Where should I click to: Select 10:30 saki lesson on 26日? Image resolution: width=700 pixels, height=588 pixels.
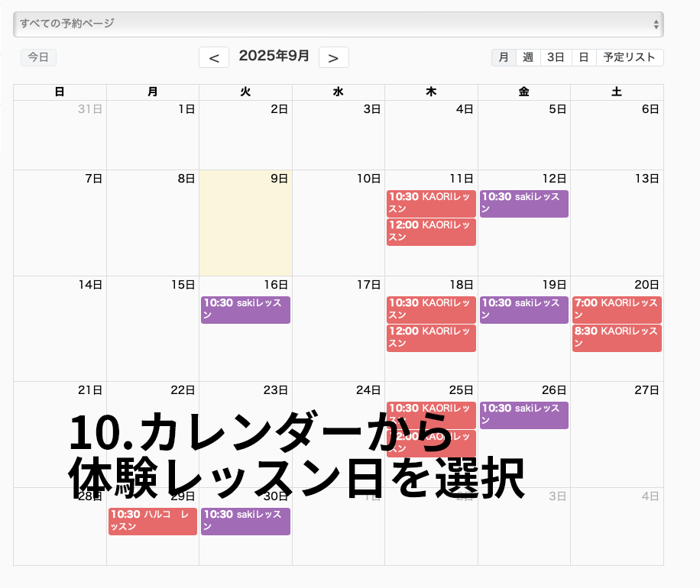[523, 415]
